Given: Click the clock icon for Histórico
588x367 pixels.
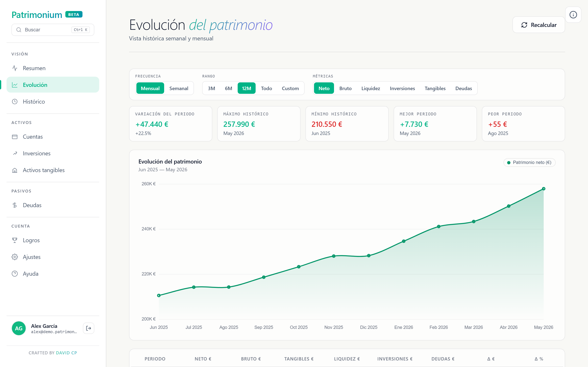Looking at the screenshot, I should point(15,102).
